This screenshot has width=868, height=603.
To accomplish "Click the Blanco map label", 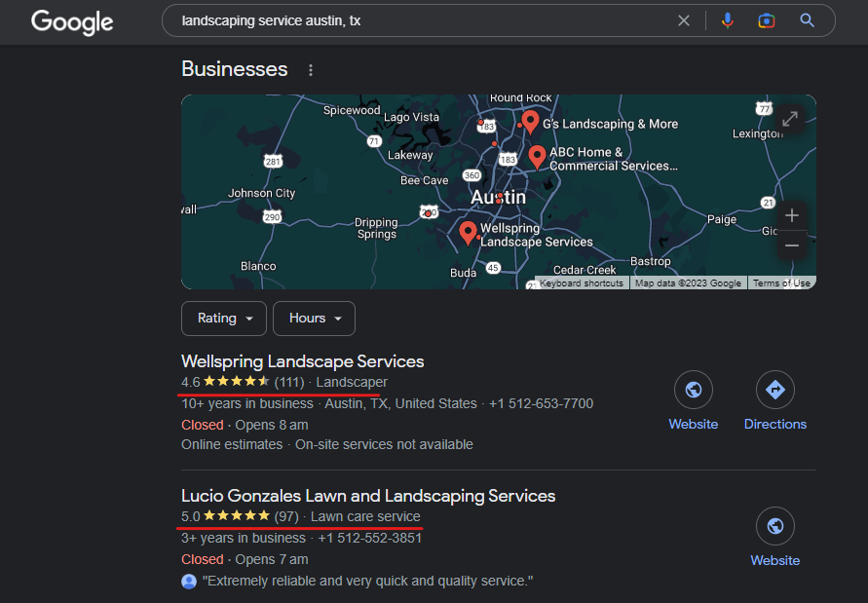I will (258, 266).
